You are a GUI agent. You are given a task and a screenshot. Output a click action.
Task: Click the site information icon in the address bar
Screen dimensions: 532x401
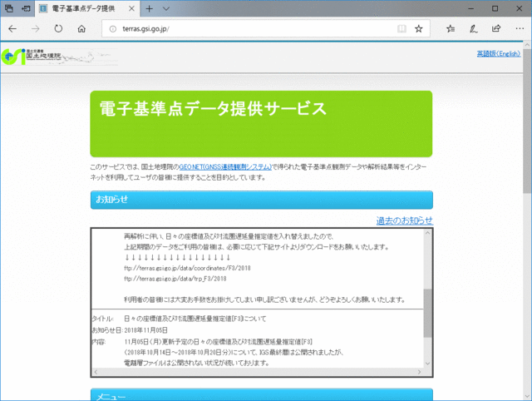coord(113,29)
